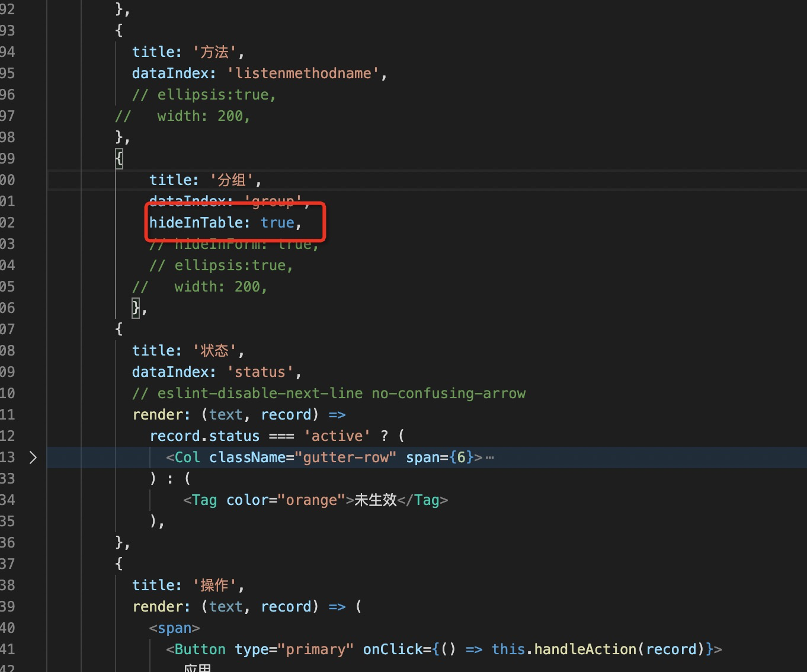Click the orange color value in Tag
Image resolution: width=807 pixels, height=672 pixels.
click(310, 500)
